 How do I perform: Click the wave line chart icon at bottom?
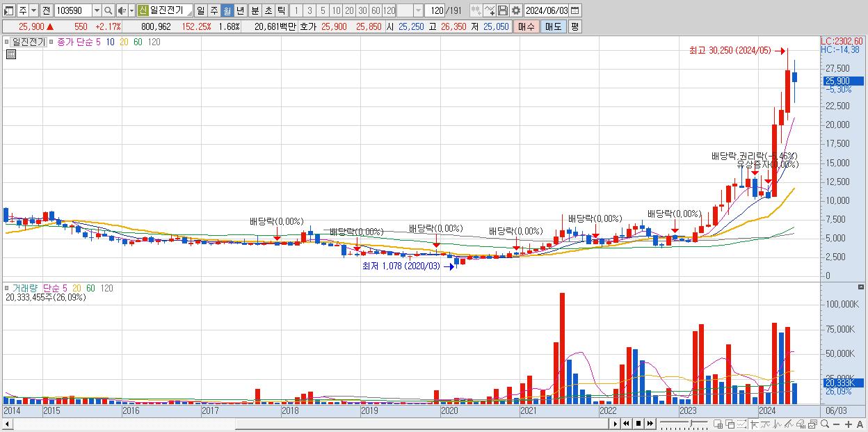coord(778,424)
